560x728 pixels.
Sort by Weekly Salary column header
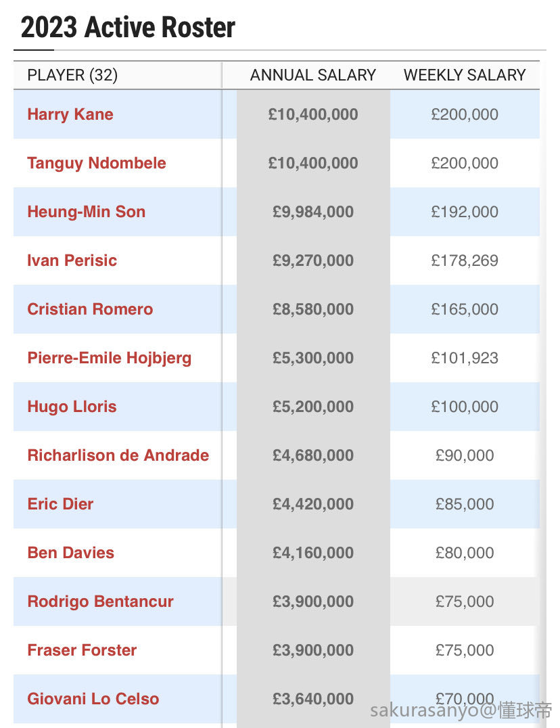coord(465,75)
